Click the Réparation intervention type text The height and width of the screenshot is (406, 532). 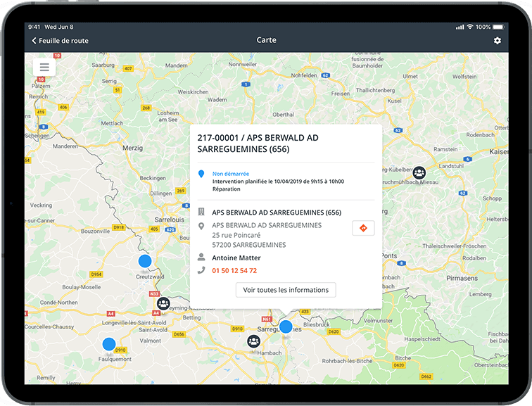click(x=227, y=189)
